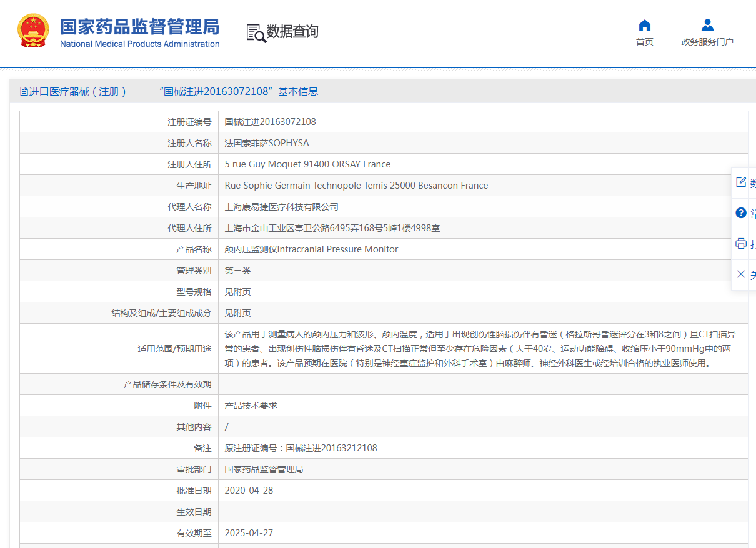Click 见附页 in the 型号规格 row
Viewport: 756px width, 548px height.
(x=238, y=292)
